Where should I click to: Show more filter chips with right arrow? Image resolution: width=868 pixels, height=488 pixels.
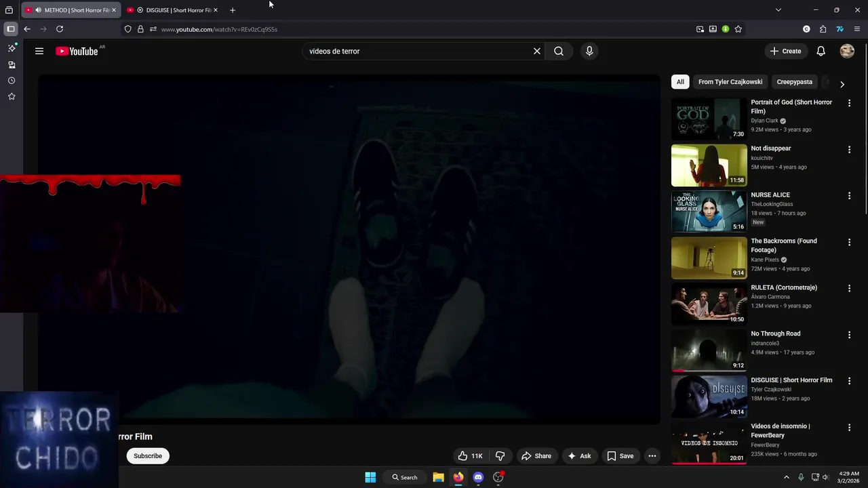point(842,85)
